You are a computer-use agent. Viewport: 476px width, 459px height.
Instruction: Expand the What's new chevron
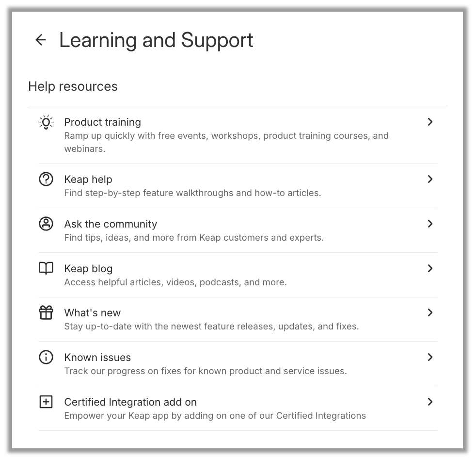pos(430,312)
